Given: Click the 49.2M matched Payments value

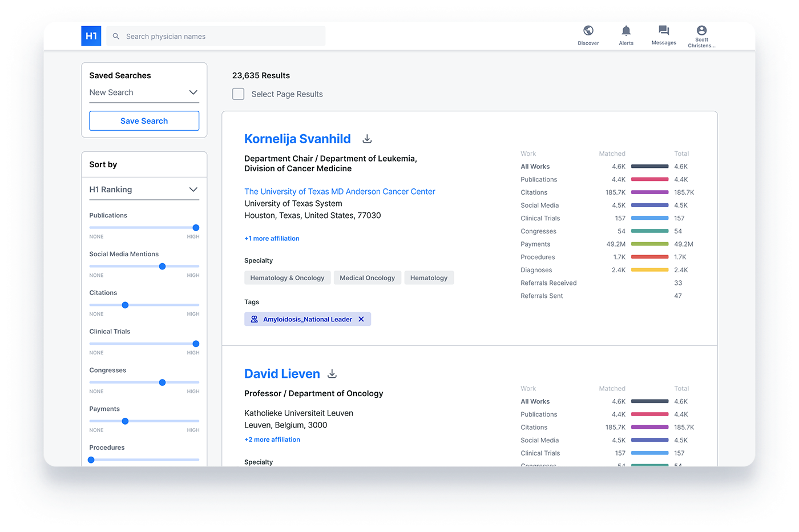Looking at the screenshot, I should [616, 244].
